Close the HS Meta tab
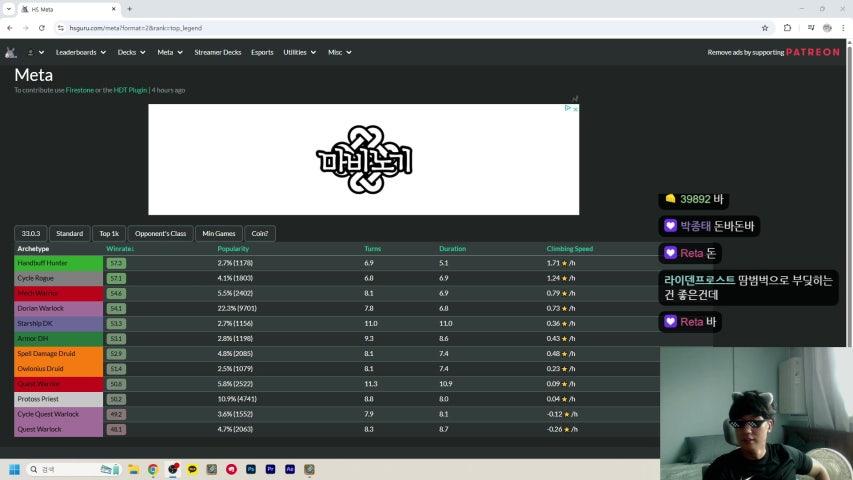853x480 pixels. (x=114, y=9)
